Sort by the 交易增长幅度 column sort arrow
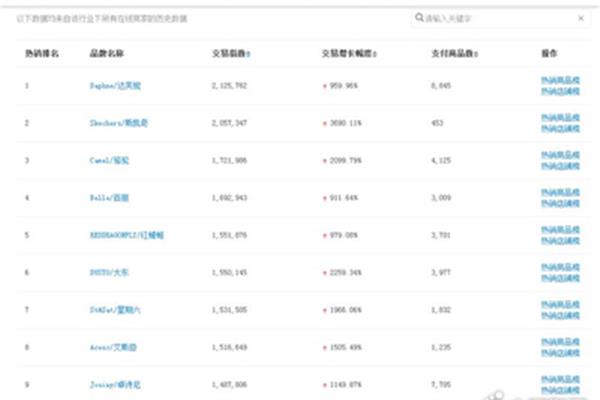This screenshot has width=600, height=400. [x=375, y=54]
